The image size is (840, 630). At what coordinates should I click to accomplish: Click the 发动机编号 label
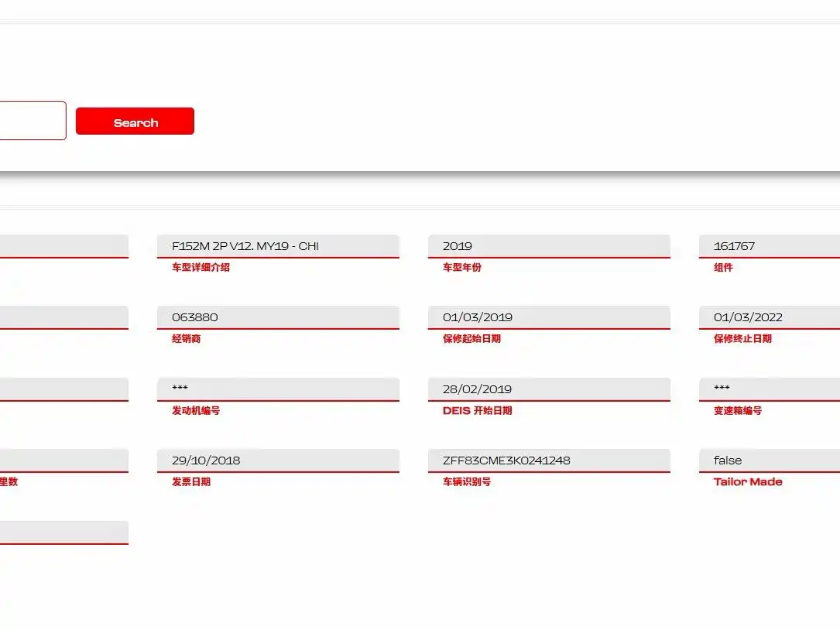[196, 410]
